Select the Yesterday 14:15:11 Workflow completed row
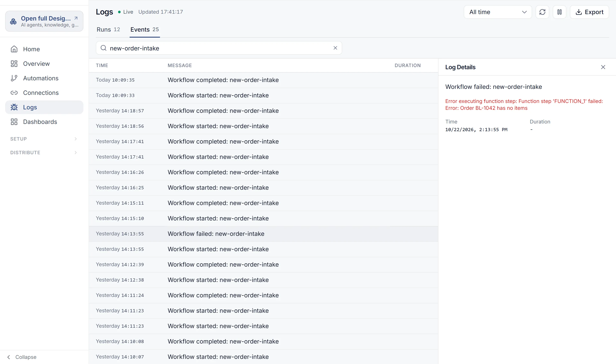The width and height of the screenshot is (616, 364). coord(264,203)
